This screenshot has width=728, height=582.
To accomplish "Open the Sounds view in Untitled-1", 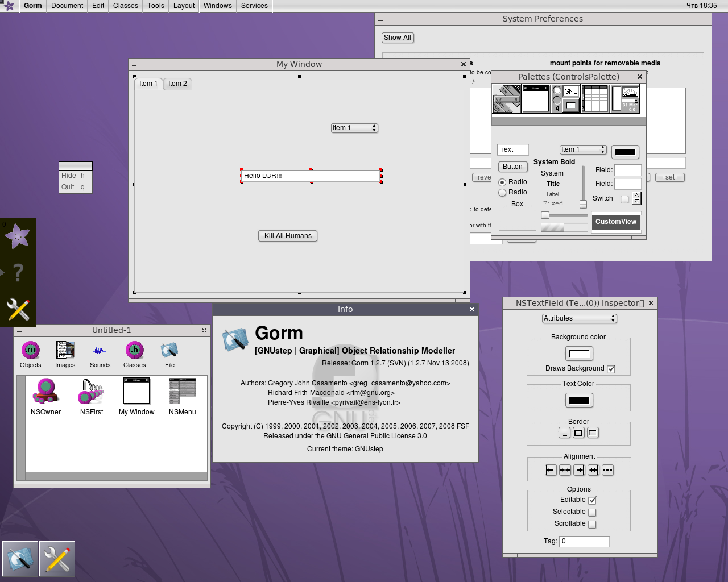I will coord(100,355).
